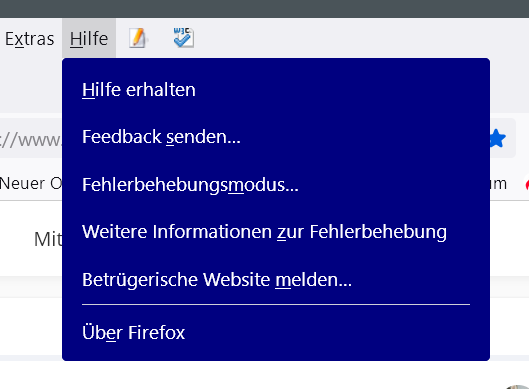Click the bookmark ending in 'm'
Screen dimensions: 529x389
[x=498, y=184]
